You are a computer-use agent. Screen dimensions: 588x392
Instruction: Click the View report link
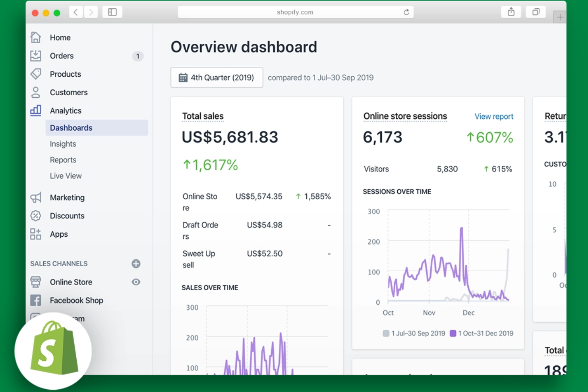click(x=494, y=116)
